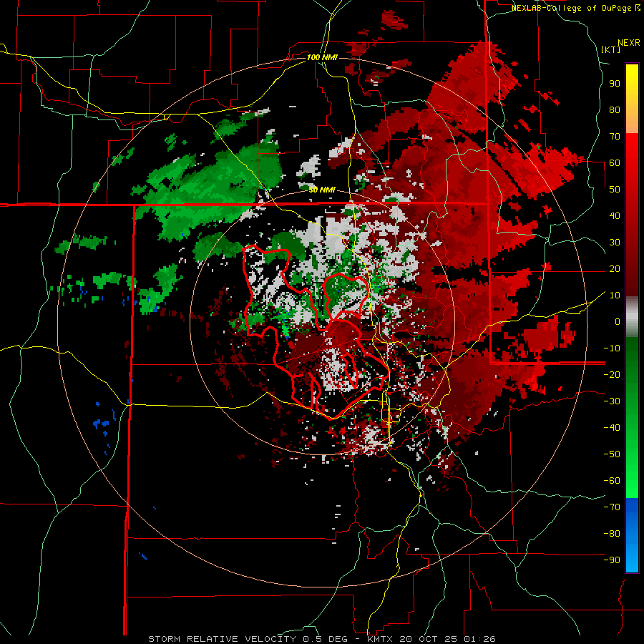Click the NEXR label above color scale

[x=629, y=43]
